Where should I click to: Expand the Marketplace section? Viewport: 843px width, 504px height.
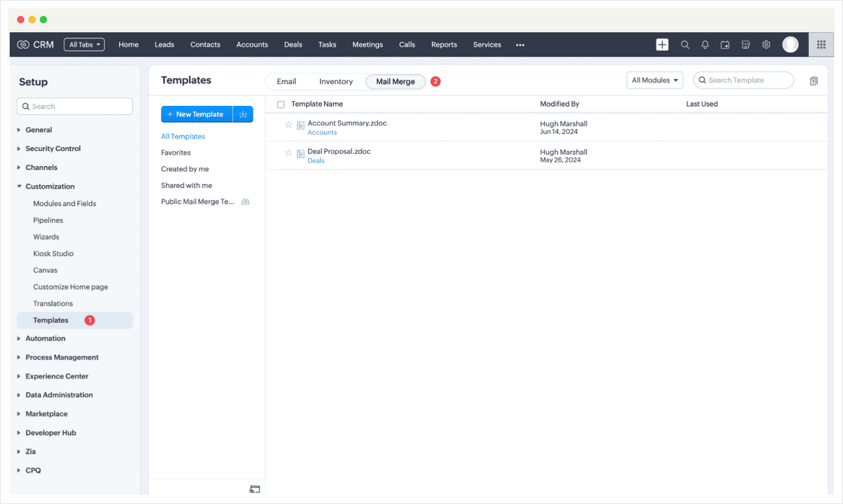[19, 414]
